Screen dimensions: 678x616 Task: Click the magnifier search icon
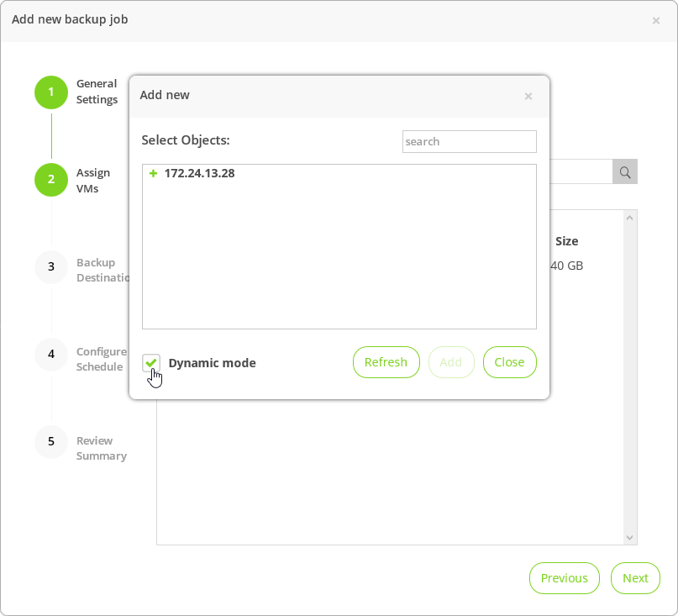point(625,172)
